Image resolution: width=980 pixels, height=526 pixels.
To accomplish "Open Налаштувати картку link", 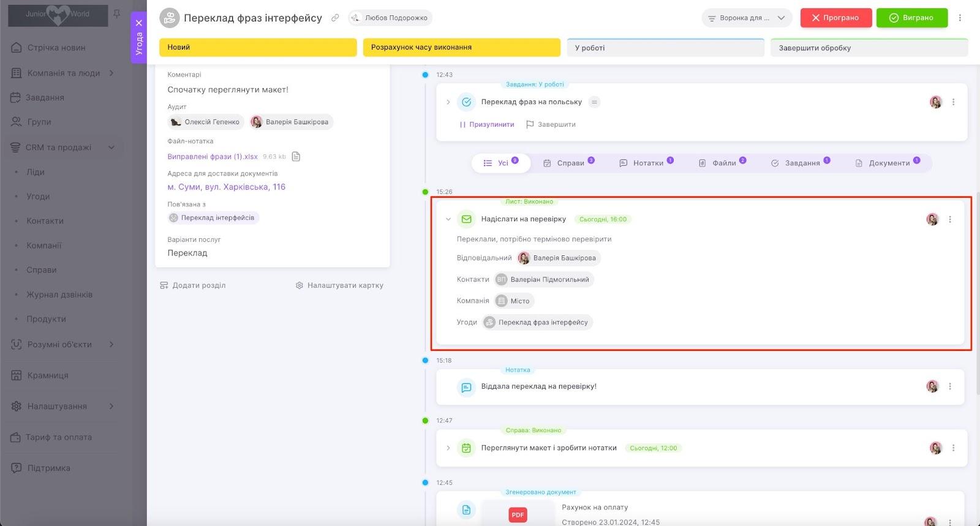I will (x=339, y=285).
